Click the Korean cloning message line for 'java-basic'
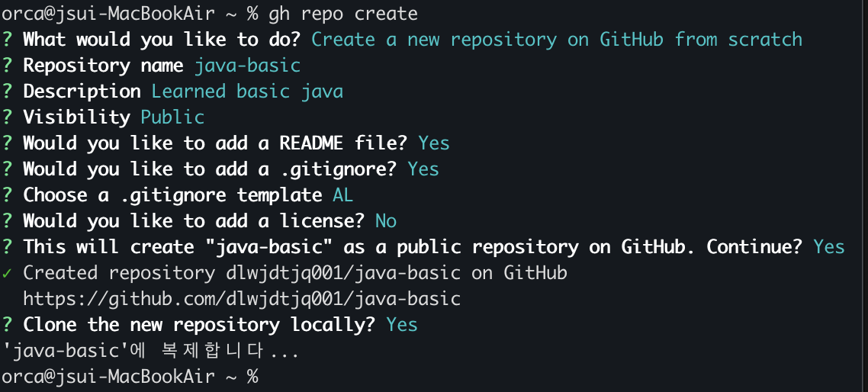The width and height of the screenshot is (868, 392). pos(150,351)
